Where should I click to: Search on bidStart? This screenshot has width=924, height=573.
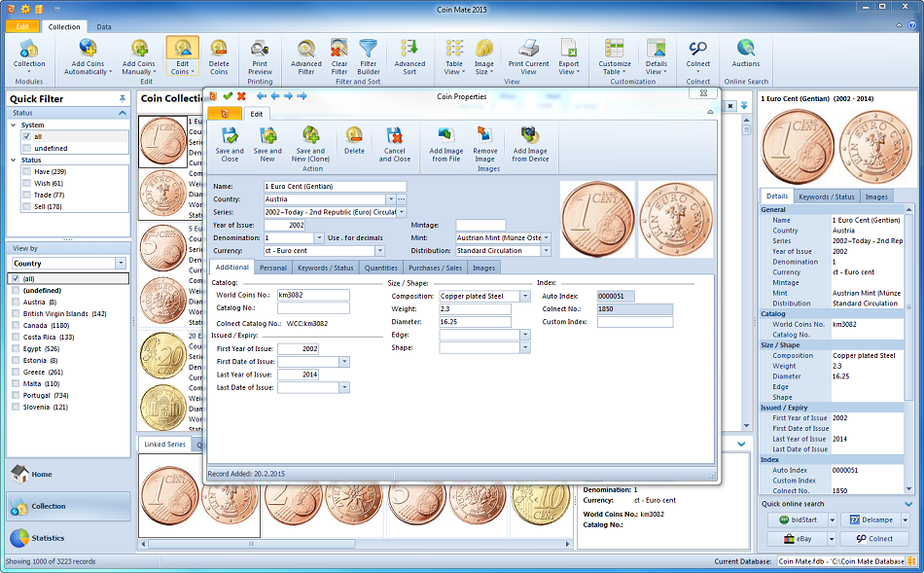click(798, 519)
